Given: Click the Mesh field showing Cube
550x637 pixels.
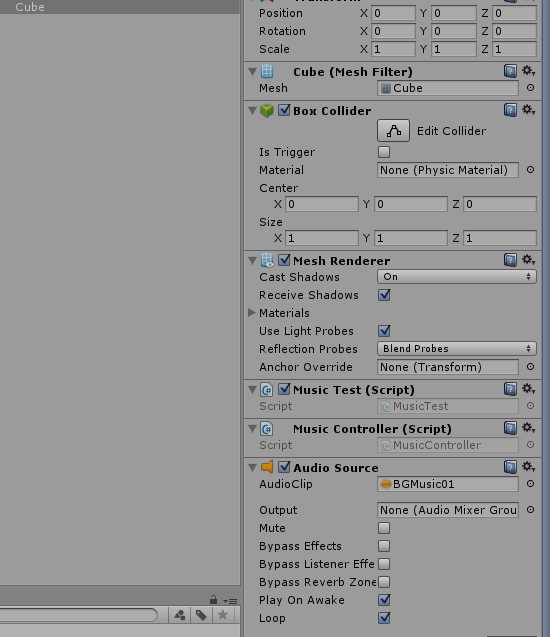Looking at the screenshot, I should point(448,88).
